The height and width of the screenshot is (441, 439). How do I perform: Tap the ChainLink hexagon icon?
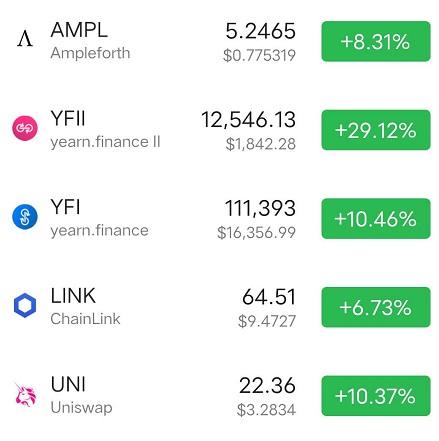click(x=25, y=305)
